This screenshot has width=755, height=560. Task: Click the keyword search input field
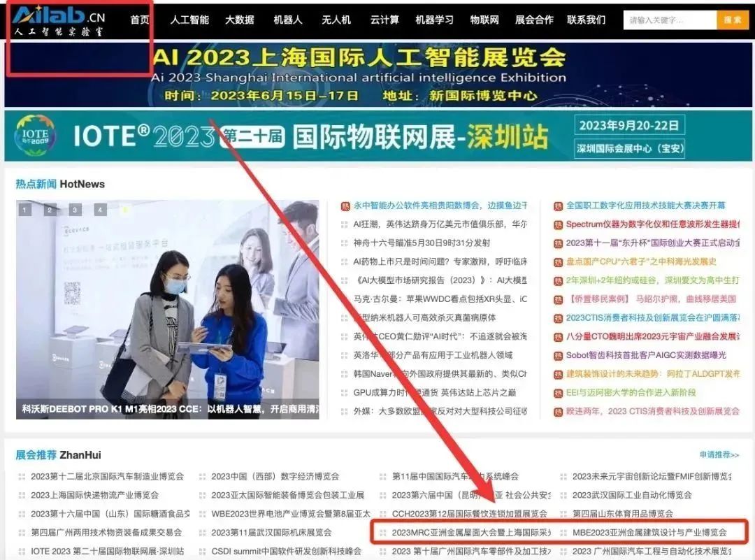(670, 20)
